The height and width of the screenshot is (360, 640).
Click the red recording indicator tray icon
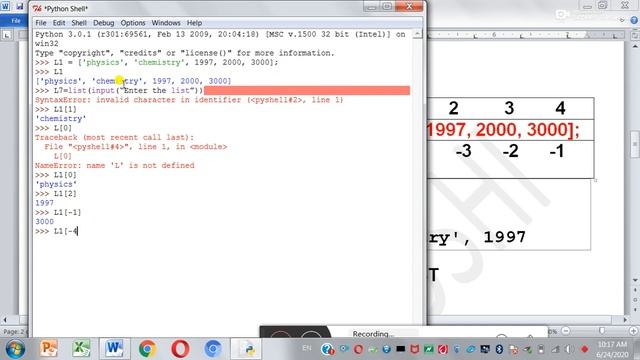pyautogui.click(x=584, y=349)
